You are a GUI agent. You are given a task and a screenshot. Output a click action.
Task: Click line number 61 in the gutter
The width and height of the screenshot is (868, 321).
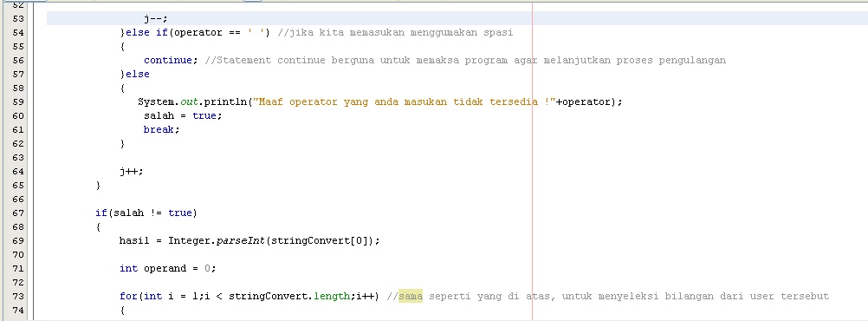pos(17,130)
